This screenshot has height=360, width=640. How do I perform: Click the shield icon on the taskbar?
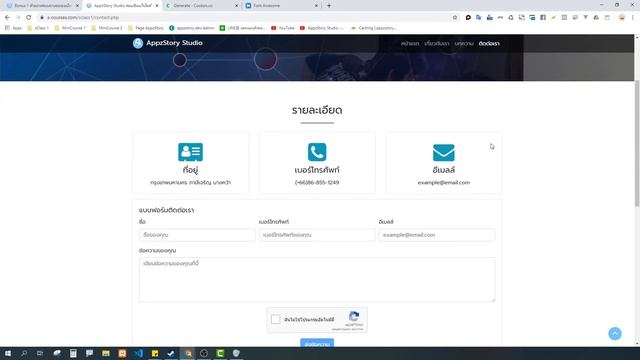point(236,353)
